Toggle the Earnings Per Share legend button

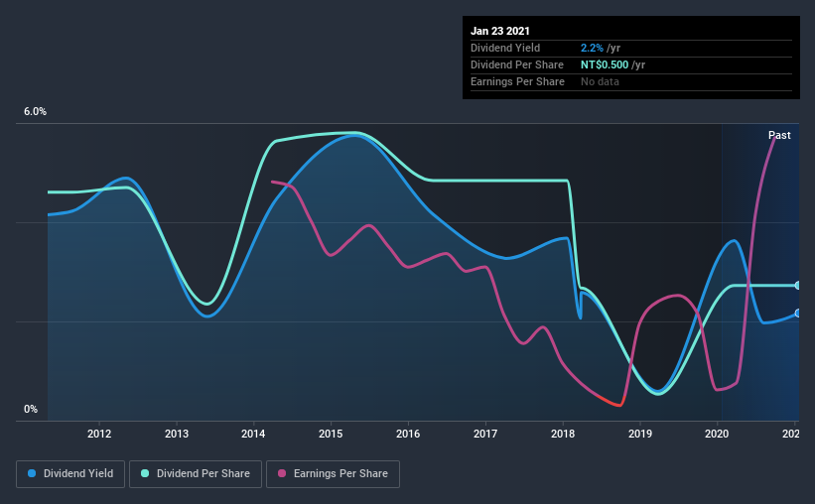coord(334,474)
